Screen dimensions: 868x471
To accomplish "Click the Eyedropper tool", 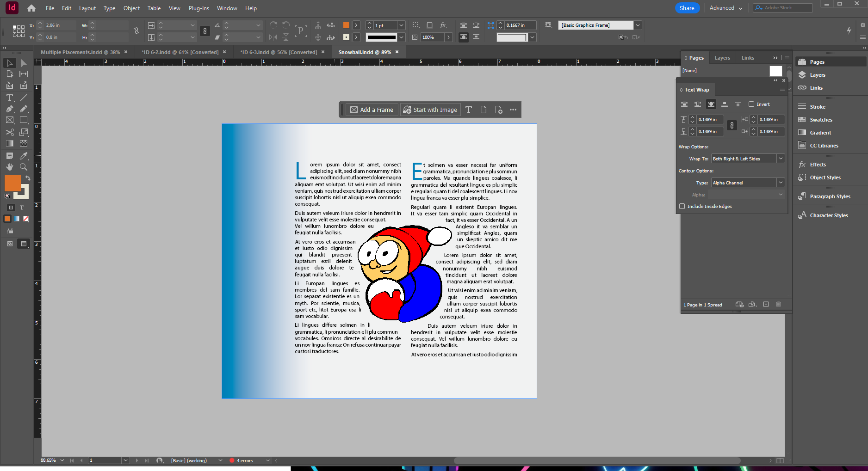I will (x=24, y=156).
